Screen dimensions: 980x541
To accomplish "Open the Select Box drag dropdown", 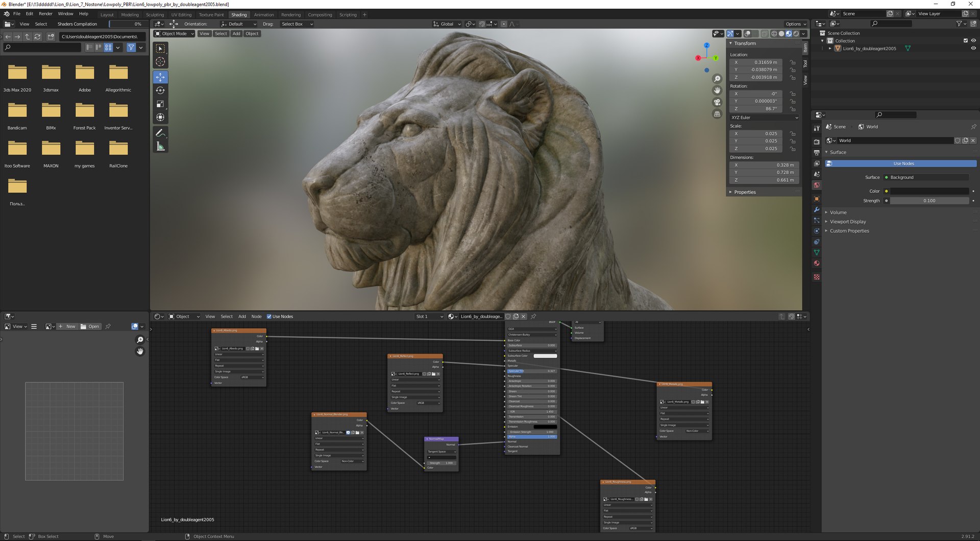I will click(297, 24).
